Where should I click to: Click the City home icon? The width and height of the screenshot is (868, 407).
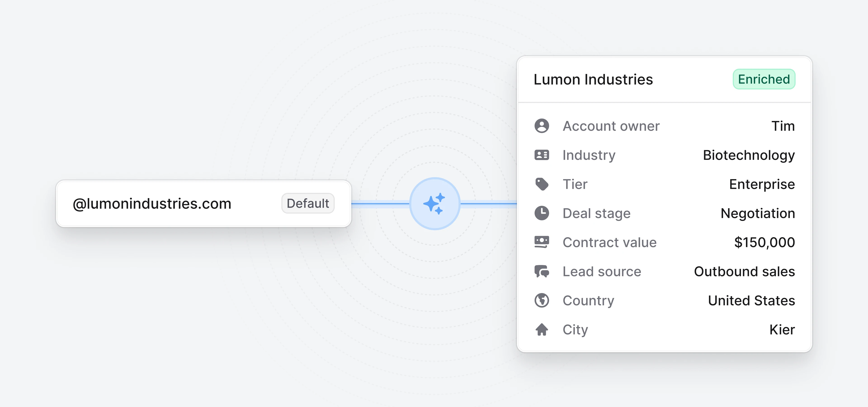click(x=542, y=329)
